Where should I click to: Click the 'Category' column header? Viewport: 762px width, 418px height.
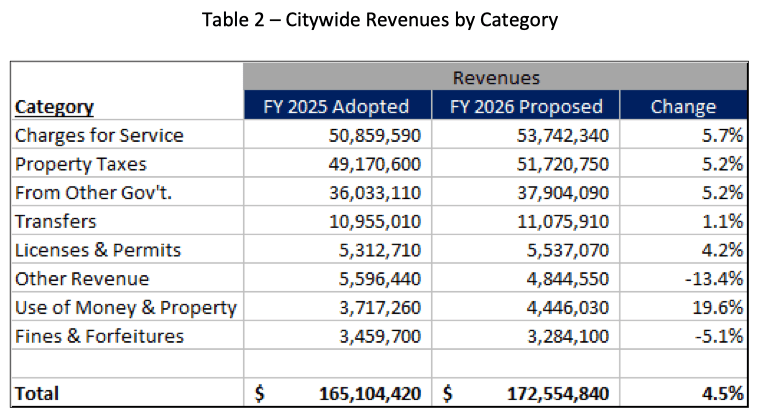(54, 107)
